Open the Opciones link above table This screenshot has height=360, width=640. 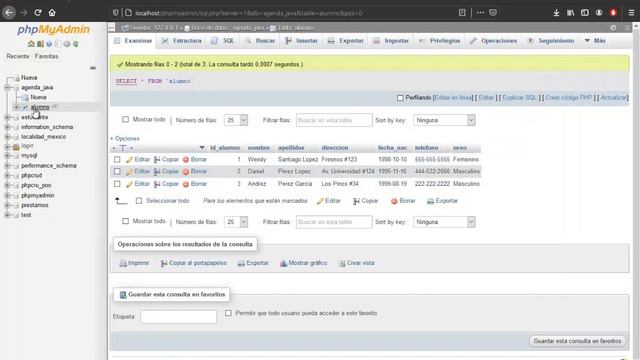coord(127,139)
